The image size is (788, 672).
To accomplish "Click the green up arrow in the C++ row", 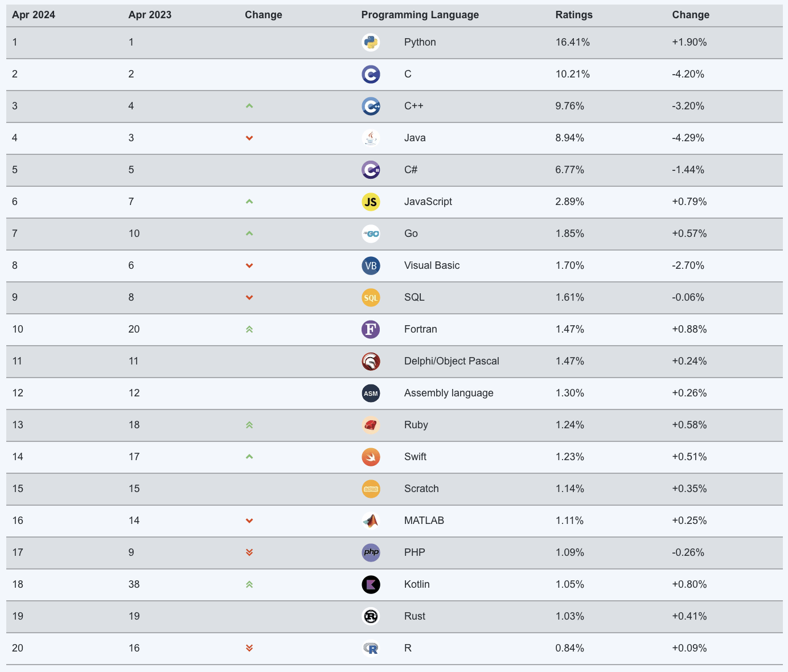I will [x=249, y=106].
